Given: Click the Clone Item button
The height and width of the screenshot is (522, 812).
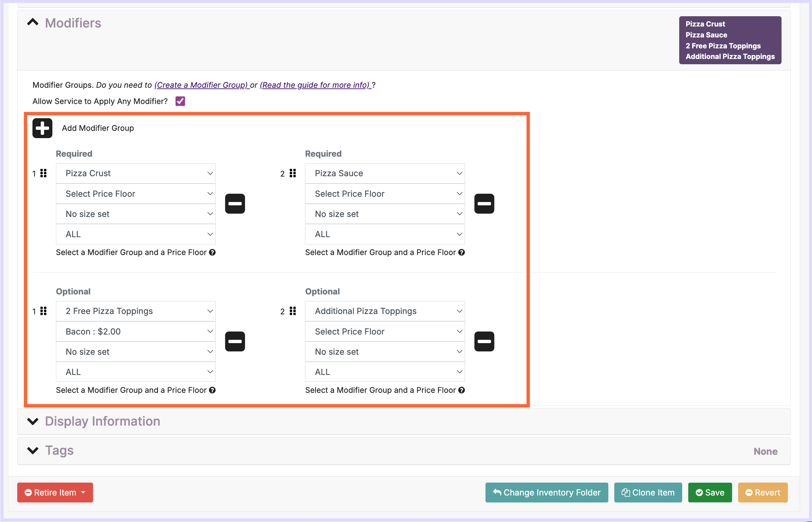Looking at the screenshot, I should [648, 493].
